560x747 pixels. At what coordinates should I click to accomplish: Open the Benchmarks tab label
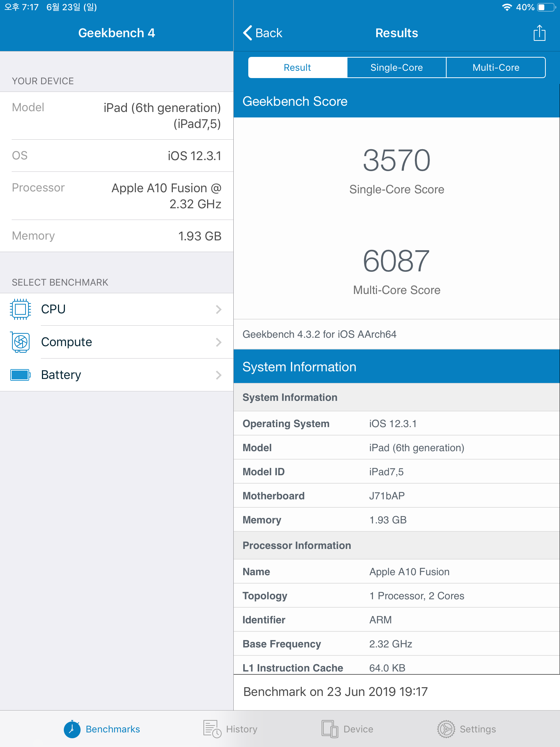113,729
